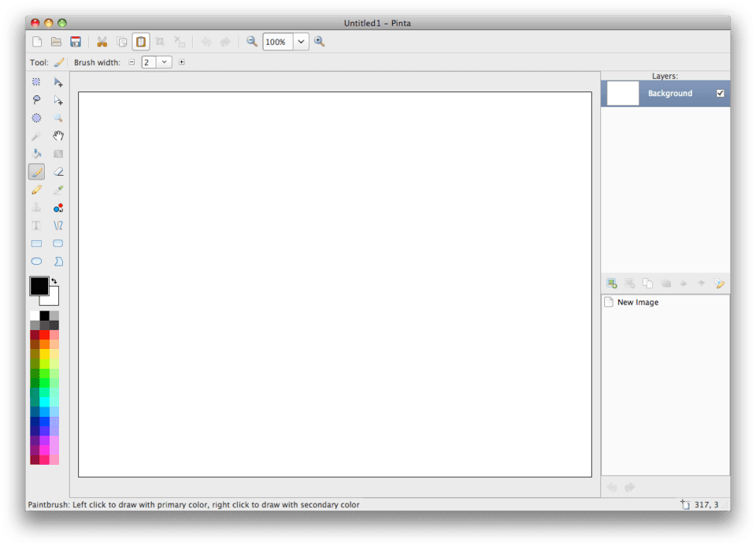Toggle Background layer visibility checkbox
The width and height of the screenshot is (756, 546).
point(721,94)
